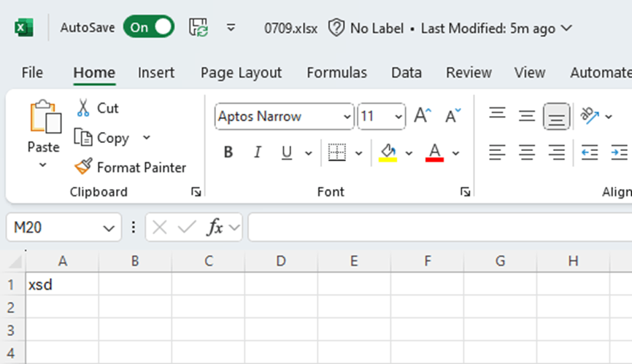This screenshot has height=364, width=632.
Task: Click the Copy button
Action: click(104, 138)
